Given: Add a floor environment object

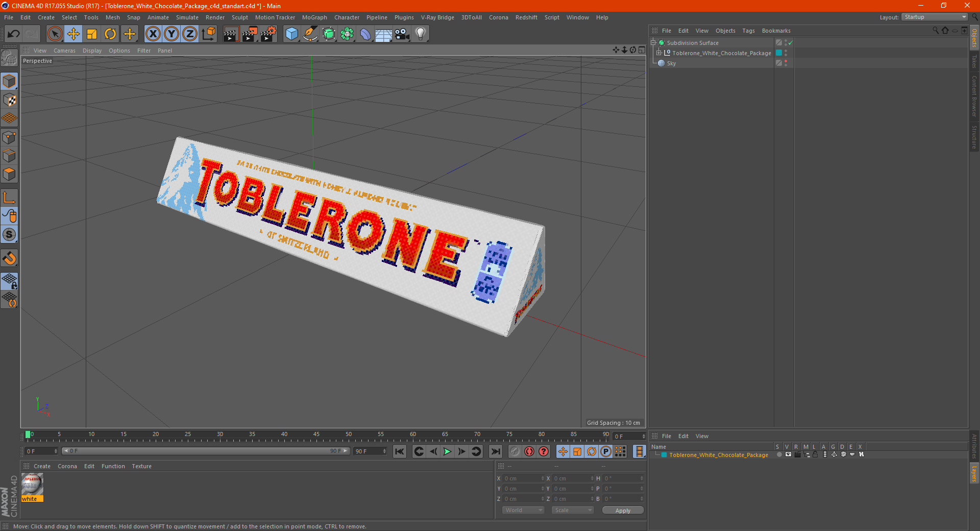Looking at the screenshot, I should pyautogui.click(x=383, y=34).
